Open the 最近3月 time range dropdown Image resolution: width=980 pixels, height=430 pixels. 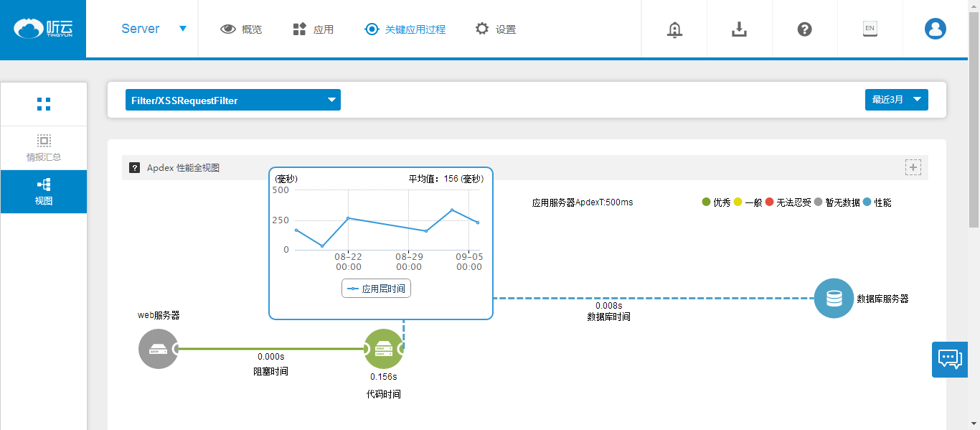pyautogui.click(x=897, y=100)
